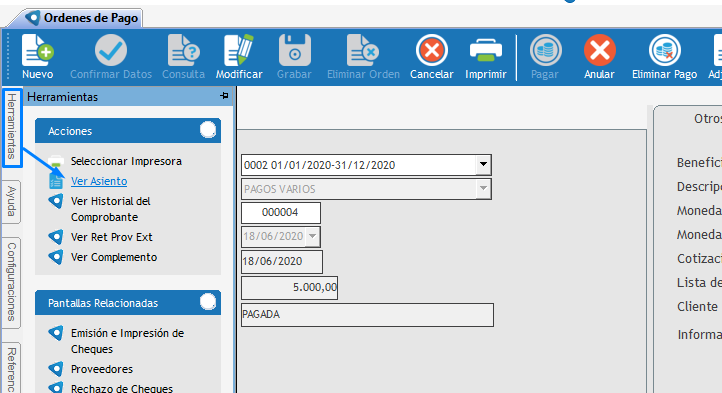Viewport: 722px width, 393px height.
Task: Click the Cancelar red X icon
Action: tap(431, 50)
